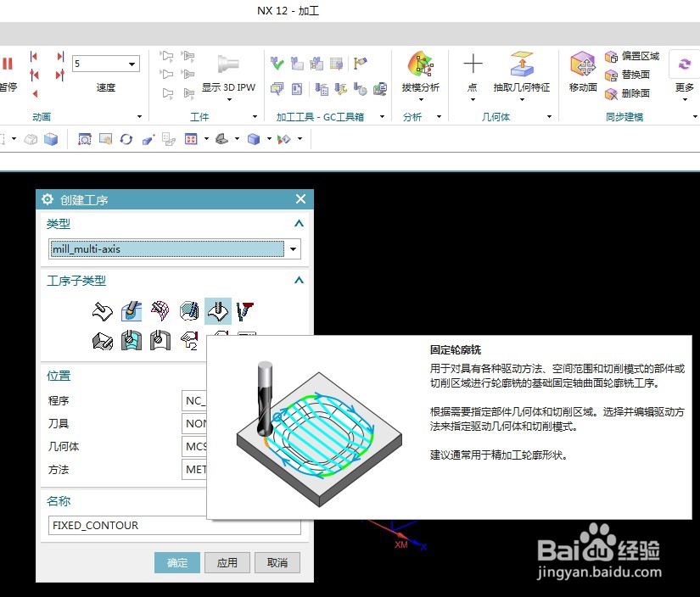Select the Contour Profile mesh subtype icon

[x=160, y=311]
